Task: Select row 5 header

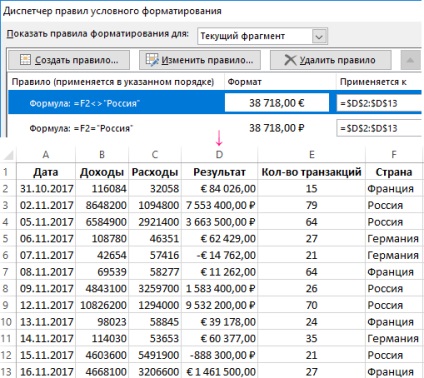Action: (6, 239)
